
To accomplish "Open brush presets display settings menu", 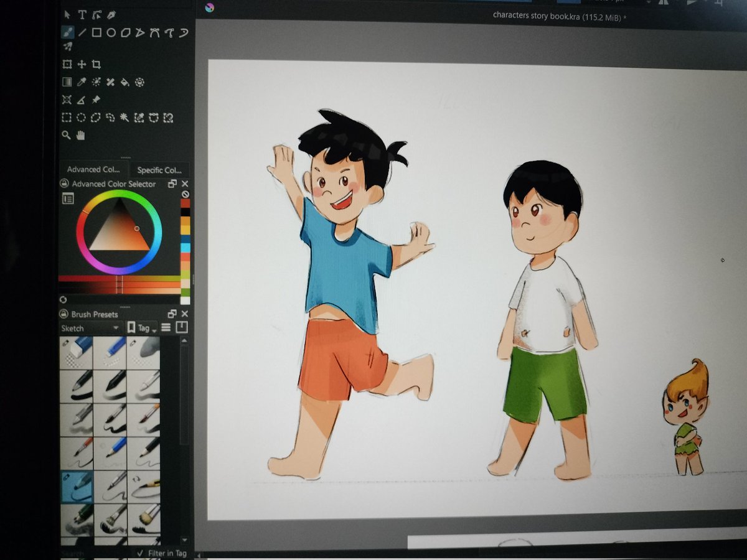I will click(166, 327).
